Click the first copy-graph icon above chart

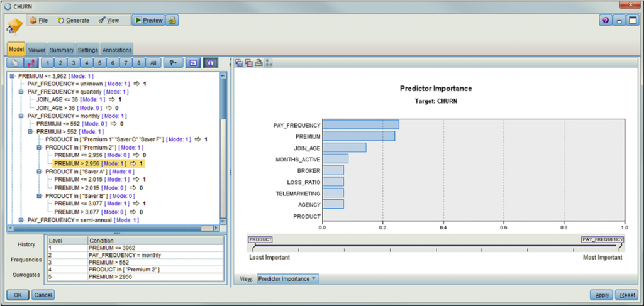pyautogui.click(x=238, y=63)
